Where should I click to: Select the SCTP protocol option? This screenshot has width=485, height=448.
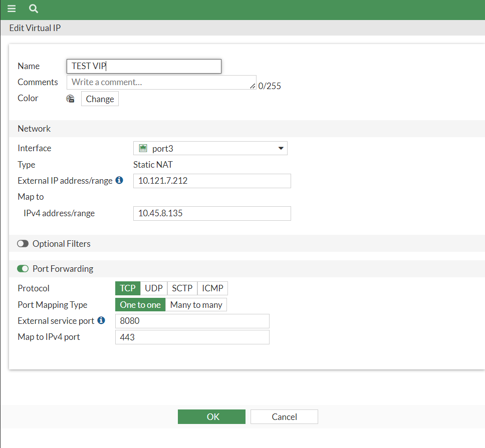(182, 288)
